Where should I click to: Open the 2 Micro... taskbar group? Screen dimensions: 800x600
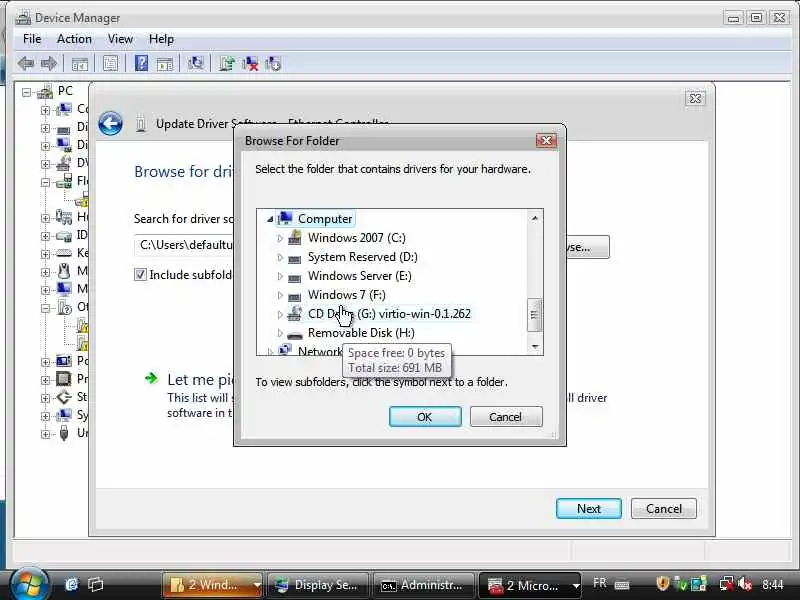[531, 585]
